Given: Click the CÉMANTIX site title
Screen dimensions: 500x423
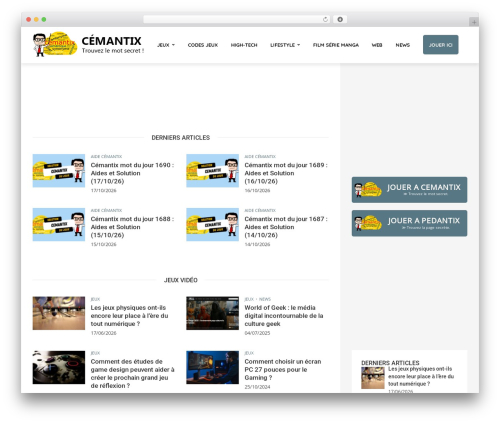Looking at the screenshot, I should pyautogui.click(x=111, y=41).
